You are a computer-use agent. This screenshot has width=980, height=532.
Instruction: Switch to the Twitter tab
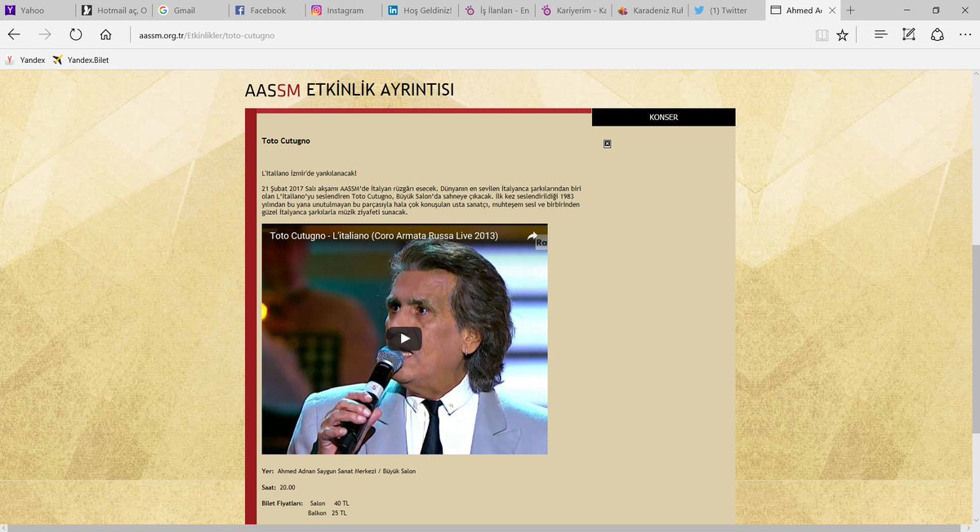click(x=724, y=11)
